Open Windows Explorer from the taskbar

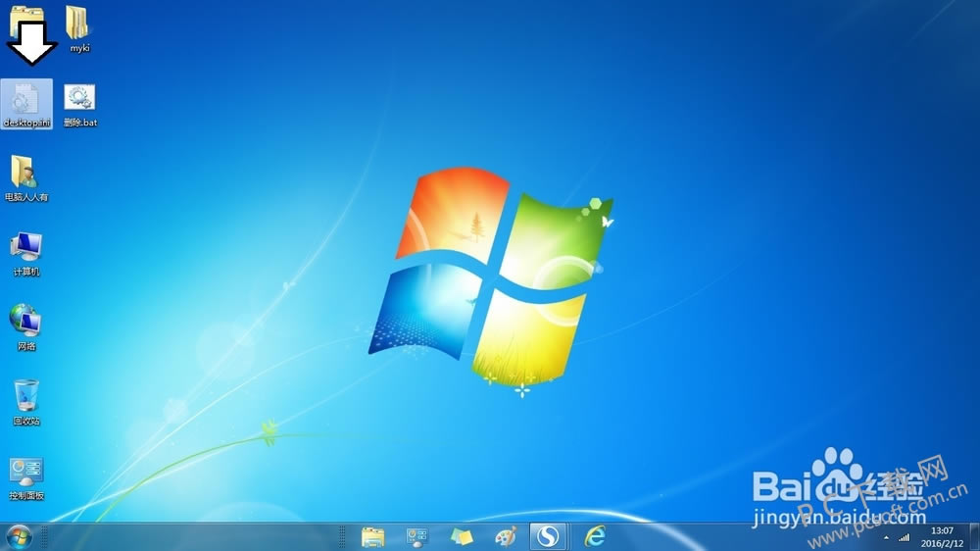click(x=373, y=536)
